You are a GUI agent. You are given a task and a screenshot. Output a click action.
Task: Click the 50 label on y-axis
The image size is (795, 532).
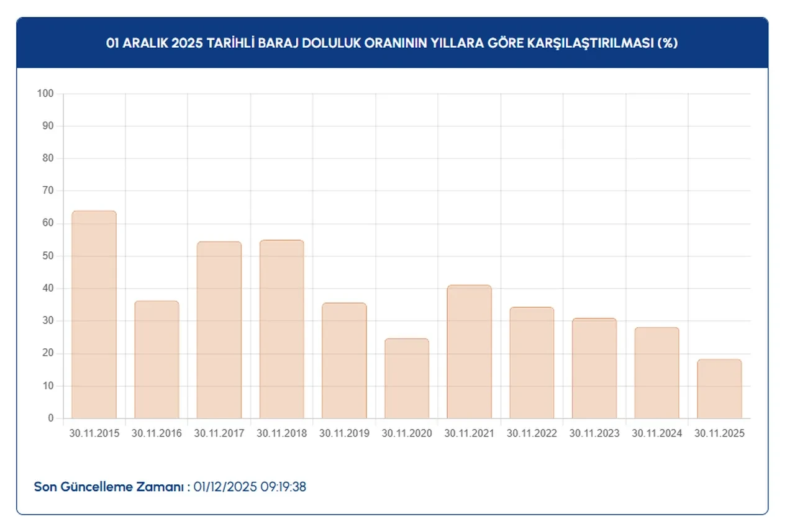tap(48, 256)
